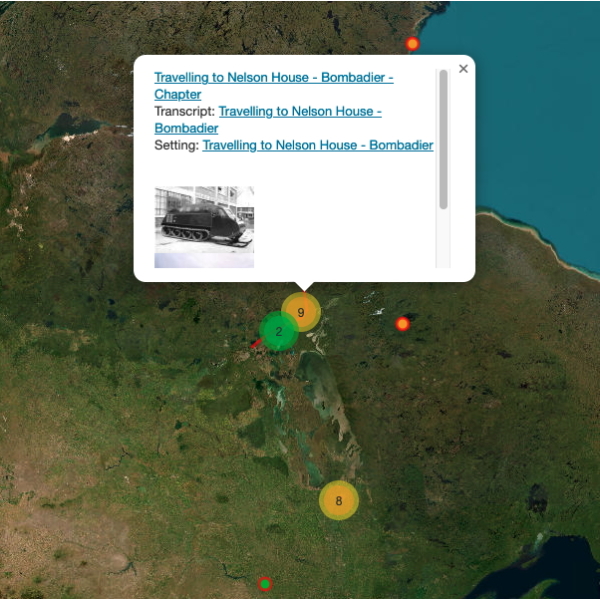Open the Travelling to Nelson House Chapter link
This screenshot has width=600, height=600.
click(273, 77)
